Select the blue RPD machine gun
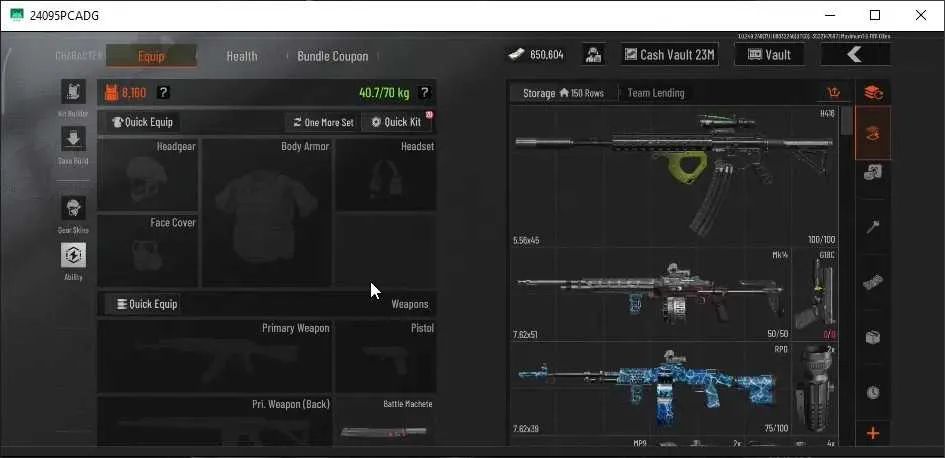This screenshot has height=458, width=945. 650,388
